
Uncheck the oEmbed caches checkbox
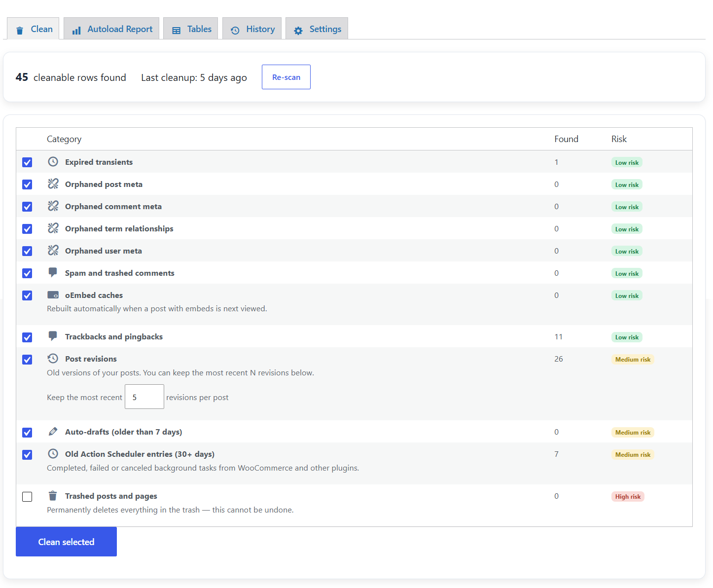(27, 295)
